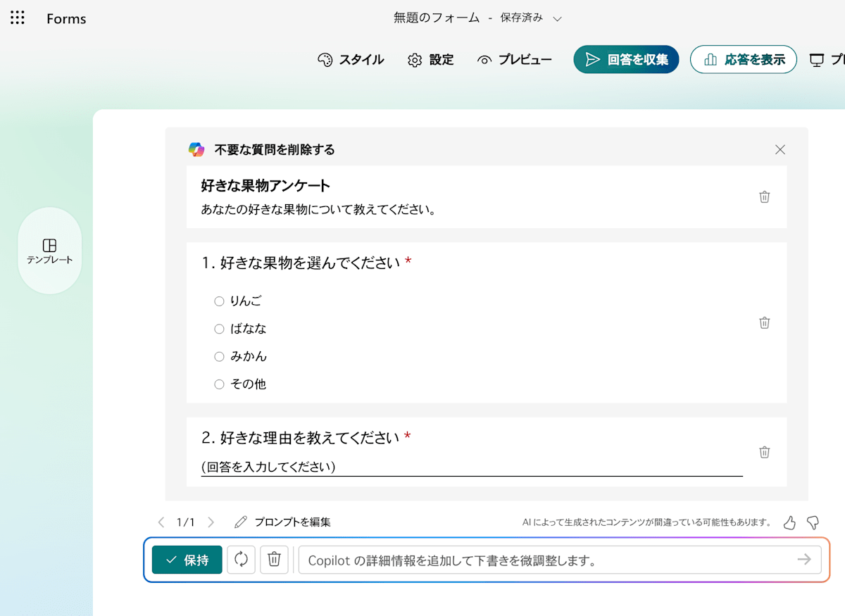Open 設定 settings gear
845x616 pixels.
coord(430,60)
